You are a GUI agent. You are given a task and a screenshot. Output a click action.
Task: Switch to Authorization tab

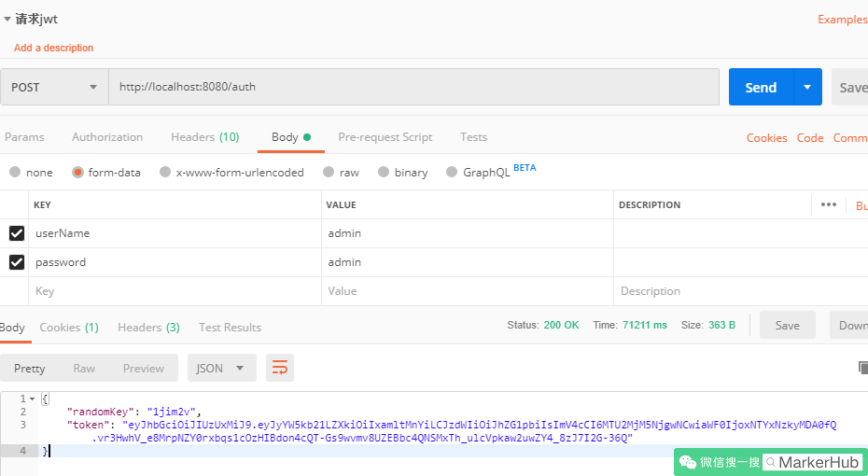(107, 137)
